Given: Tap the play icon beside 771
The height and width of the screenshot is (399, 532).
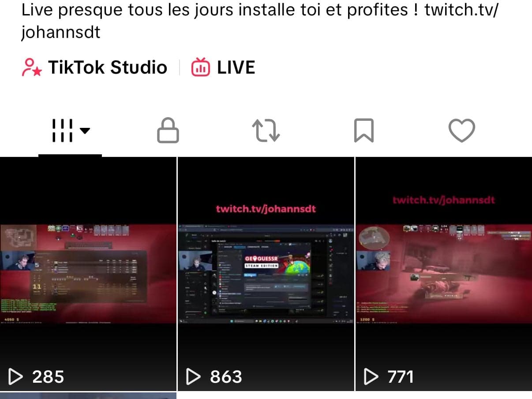Looking at the screenshot, I should coord(371,377).
